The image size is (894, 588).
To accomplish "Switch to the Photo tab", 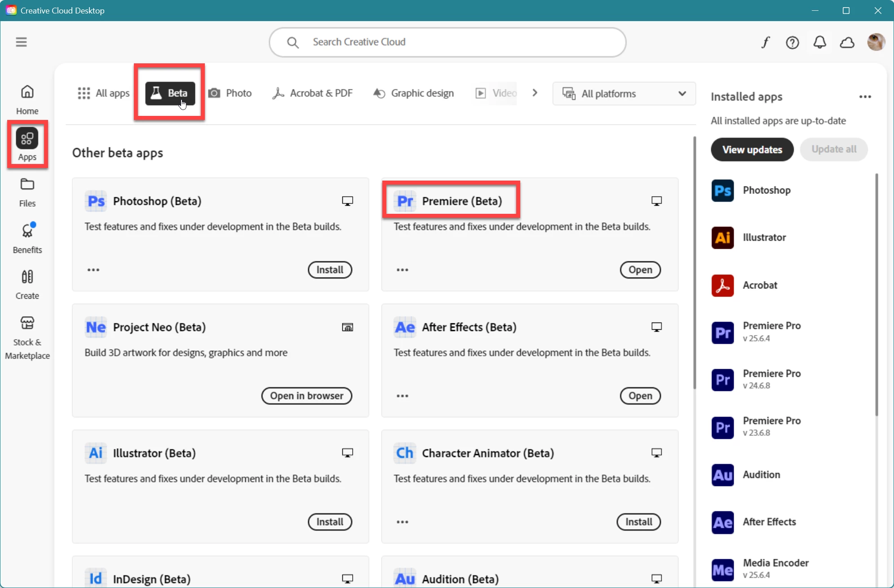I will (x=230, y=93).
